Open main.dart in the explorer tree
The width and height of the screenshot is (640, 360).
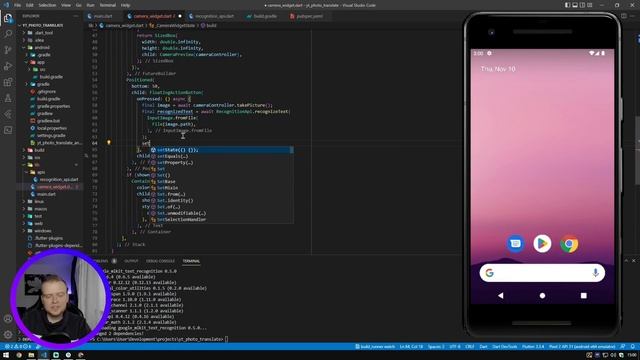[46, 194]
